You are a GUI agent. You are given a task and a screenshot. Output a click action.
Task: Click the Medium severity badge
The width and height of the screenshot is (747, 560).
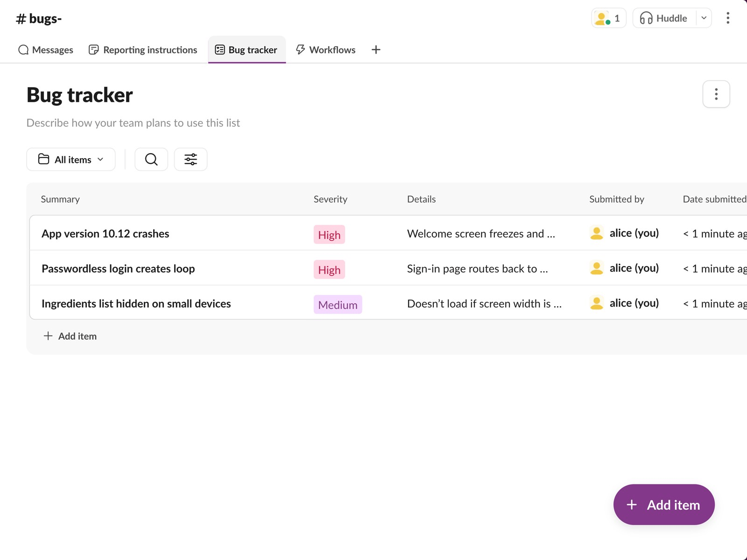[x=338, y=304]
